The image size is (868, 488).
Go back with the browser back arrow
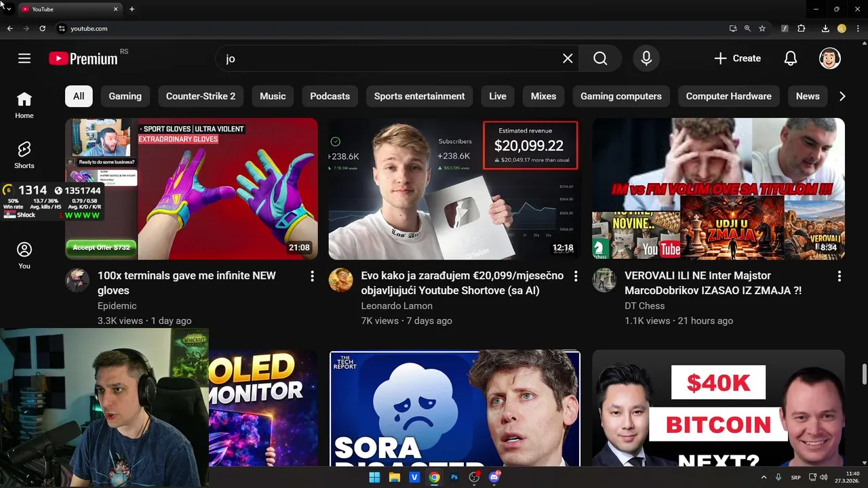point(9,28)
